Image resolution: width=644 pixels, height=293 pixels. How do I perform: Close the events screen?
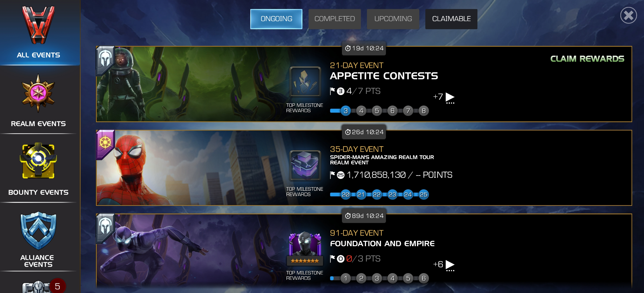click(x=628, y=16)
